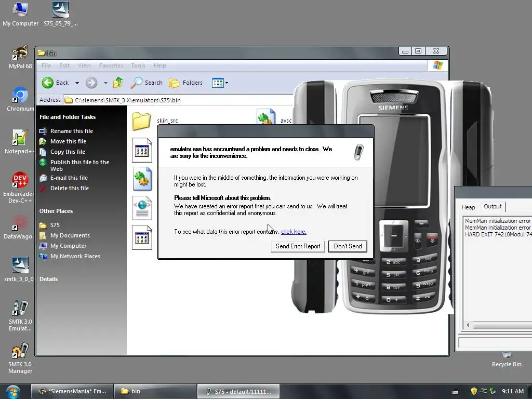532x399 pixels.
Task: Click Send Error Report button
Action: pos(298,246)
